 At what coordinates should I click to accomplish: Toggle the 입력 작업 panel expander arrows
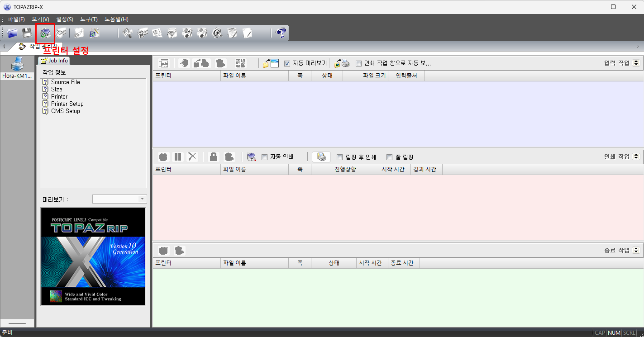coord(636,63)
